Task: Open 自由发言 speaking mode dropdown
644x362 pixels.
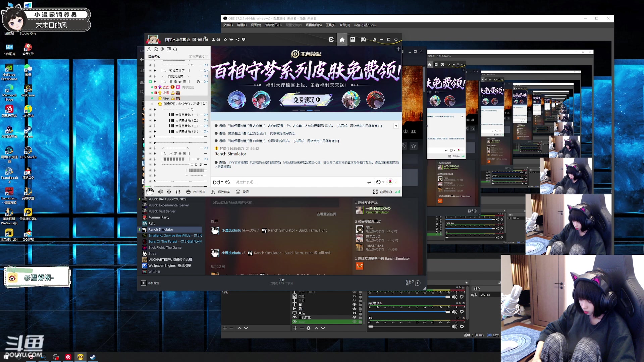Action: [x=196, y=192]
